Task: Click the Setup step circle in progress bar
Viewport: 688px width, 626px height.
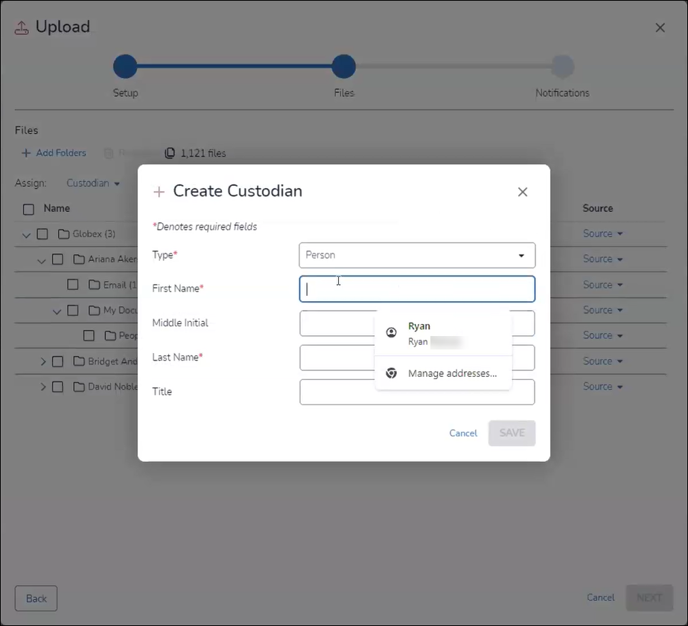Action: pyautogui.click(x=125, y=67)
